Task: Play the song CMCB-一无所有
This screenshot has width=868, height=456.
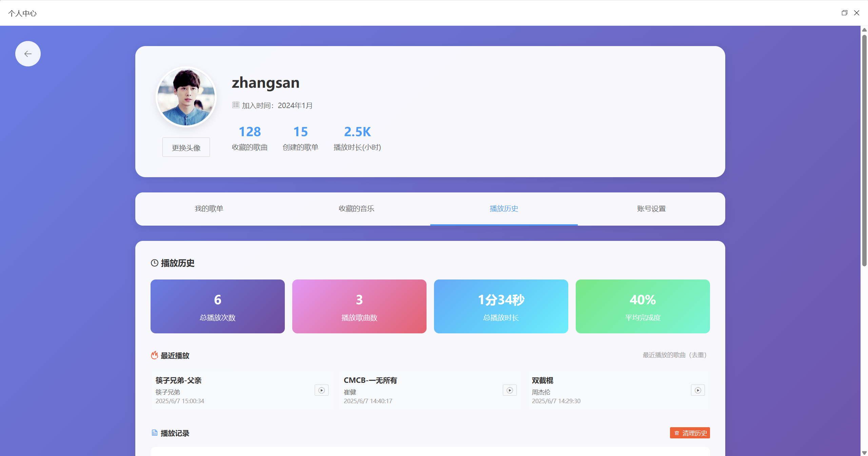Action: (x=510, y=390)
